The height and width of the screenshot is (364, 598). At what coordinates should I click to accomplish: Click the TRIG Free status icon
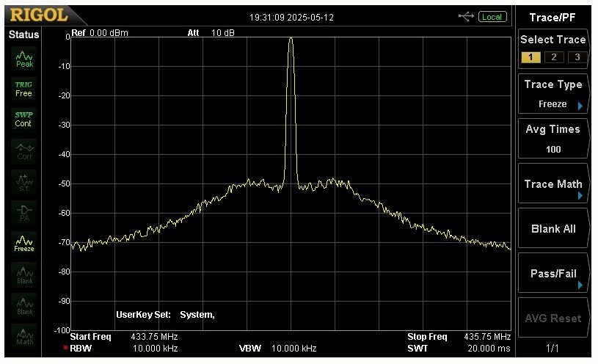pyautogui.click(x=24, y=89)
